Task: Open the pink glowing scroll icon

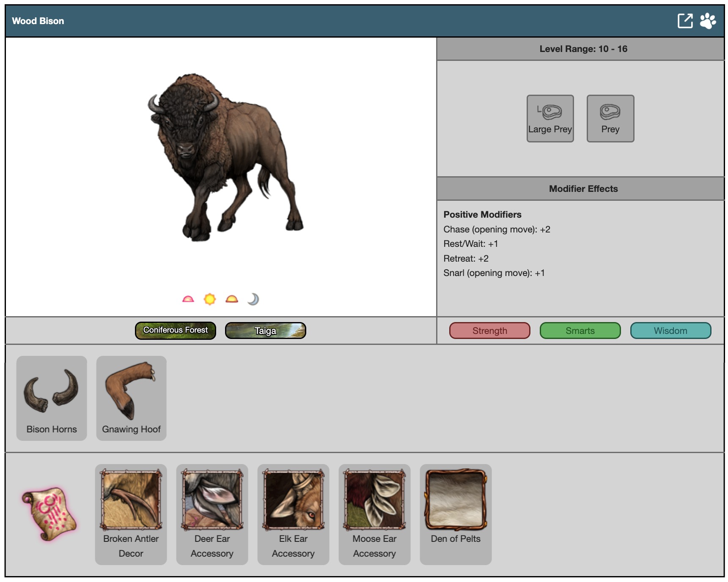Action: [x=50, y=514]
